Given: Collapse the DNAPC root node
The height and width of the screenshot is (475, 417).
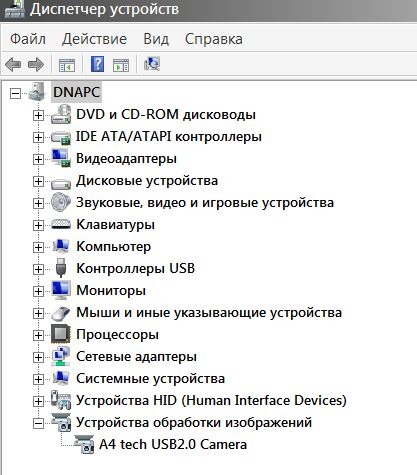Looking at the screenshot, I should coord(15,93).
